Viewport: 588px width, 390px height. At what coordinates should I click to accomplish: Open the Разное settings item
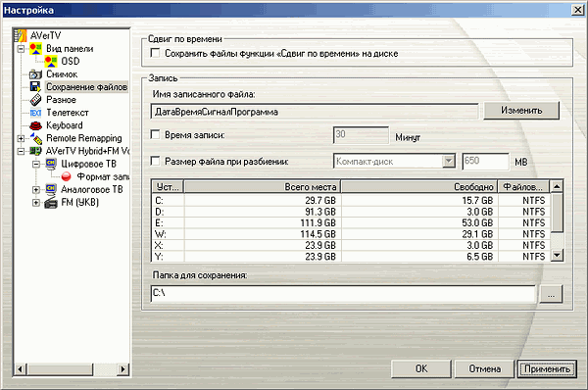coord(61,100)
